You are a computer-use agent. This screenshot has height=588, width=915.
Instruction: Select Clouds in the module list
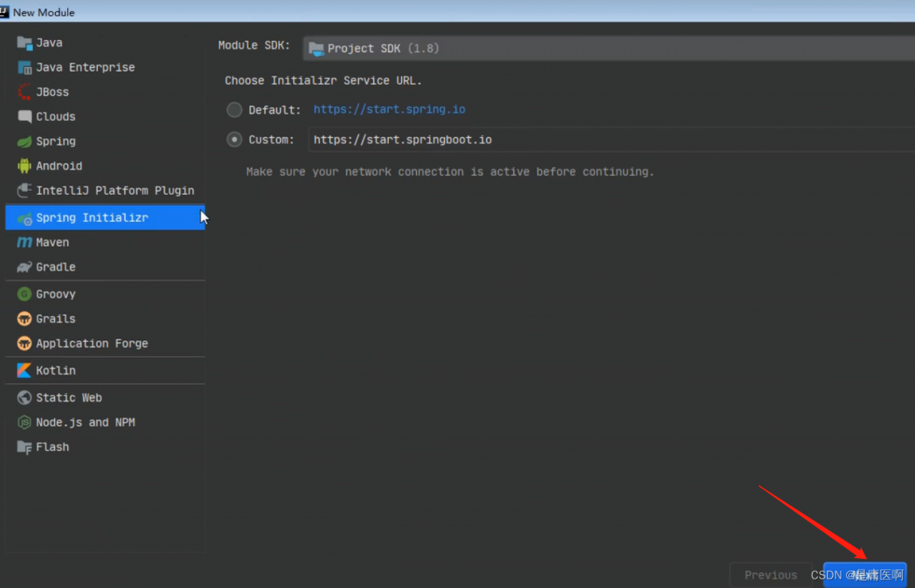pyautogui.click(x=105, y=116)
